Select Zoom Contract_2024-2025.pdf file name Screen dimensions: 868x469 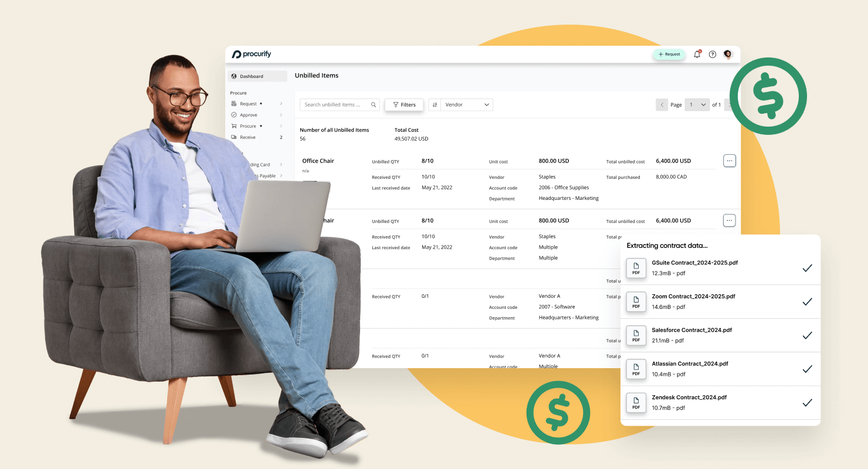pyautogui.click(x=693, y=297)
